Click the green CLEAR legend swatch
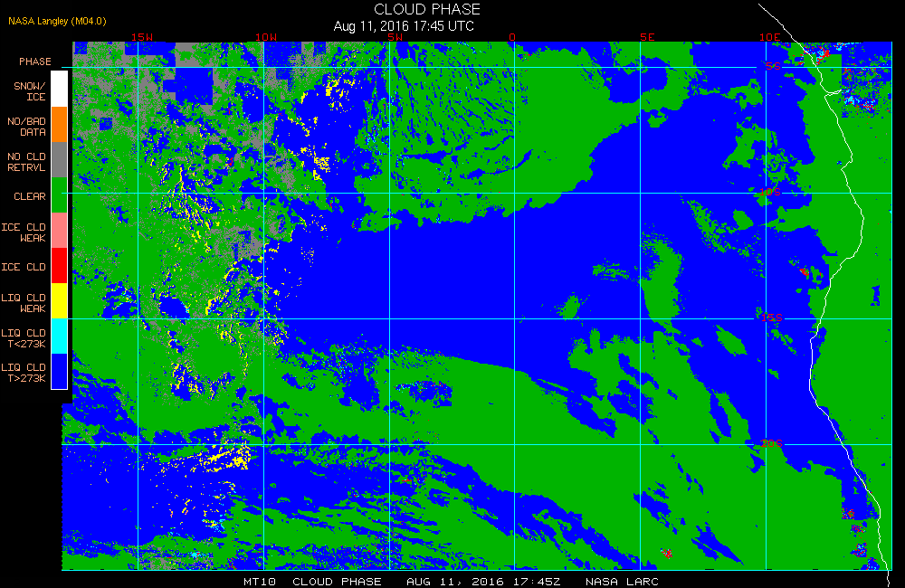Screen dimensions: 905x588 point(59,195)
